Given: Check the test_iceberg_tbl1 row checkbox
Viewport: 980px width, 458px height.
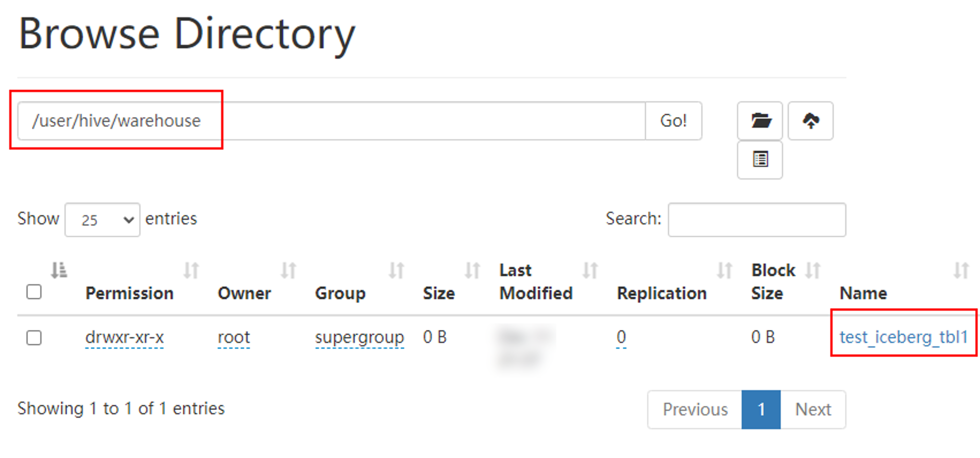Looking at the screenshot, I should (34, 337).
